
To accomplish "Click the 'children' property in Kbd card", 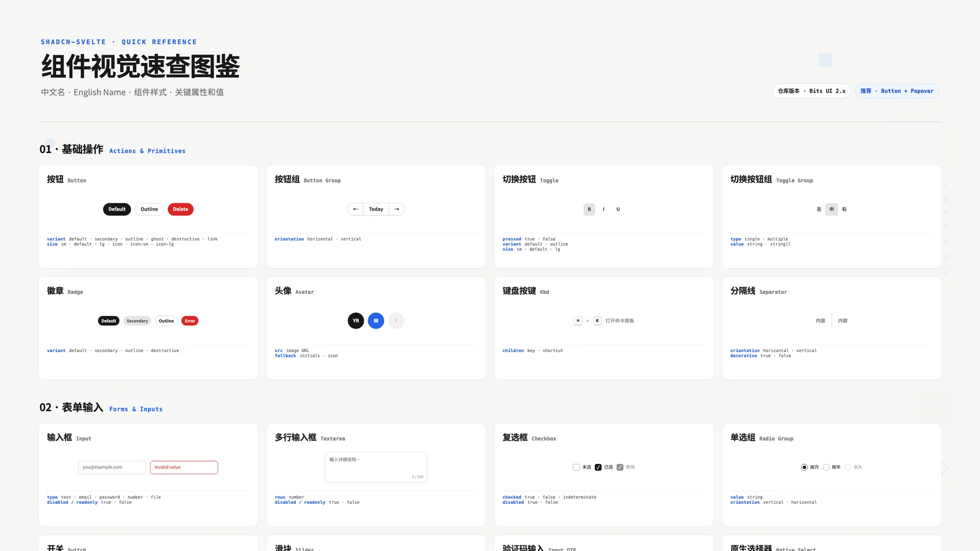I will (513, 351).
